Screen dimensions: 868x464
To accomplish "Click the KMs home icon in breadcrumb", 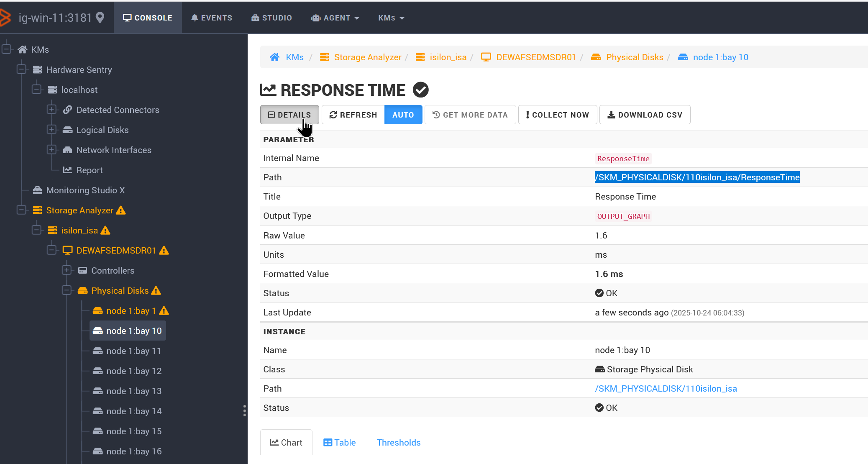I will (274, 57).
